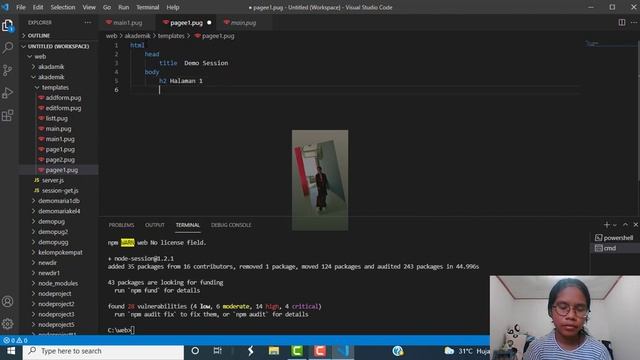Switch to OUTPUT panel tab
Image resolution: width=640 pixels, height=360 pixels.
pos(155,225)
